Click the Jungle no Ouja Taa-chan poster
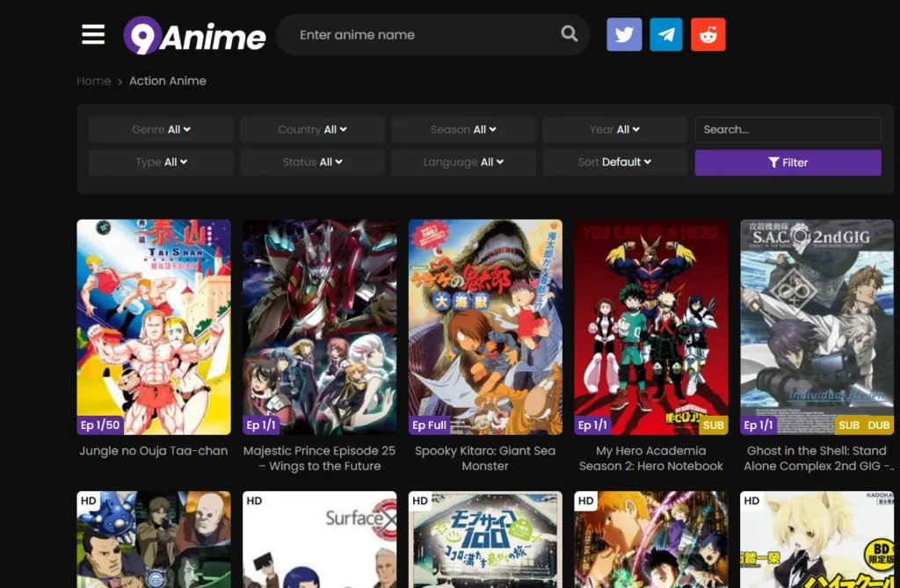This screenshot has height=588, width=900. [x=154, y=326]
